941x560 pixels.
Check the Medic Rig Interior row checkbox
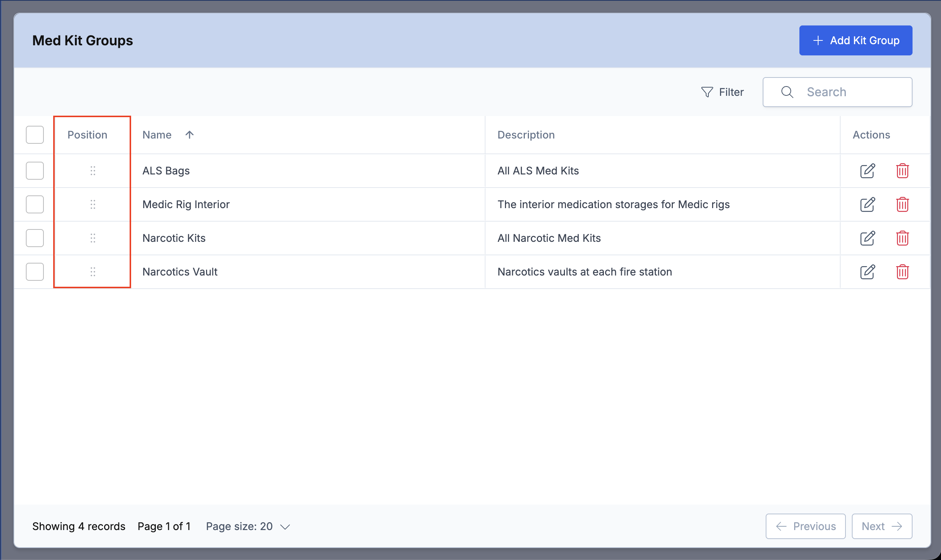(x=35, y=204)
